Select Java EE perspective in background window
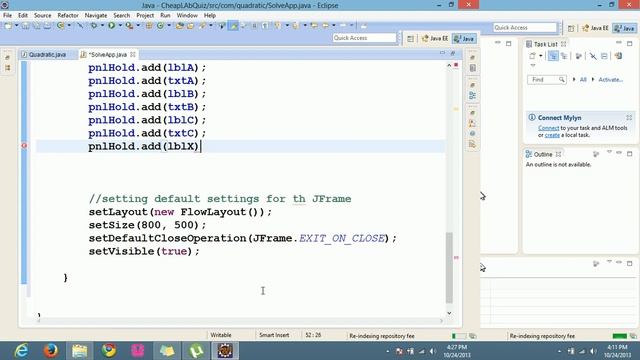Screen dimensions: 640x360 [595, 28]
